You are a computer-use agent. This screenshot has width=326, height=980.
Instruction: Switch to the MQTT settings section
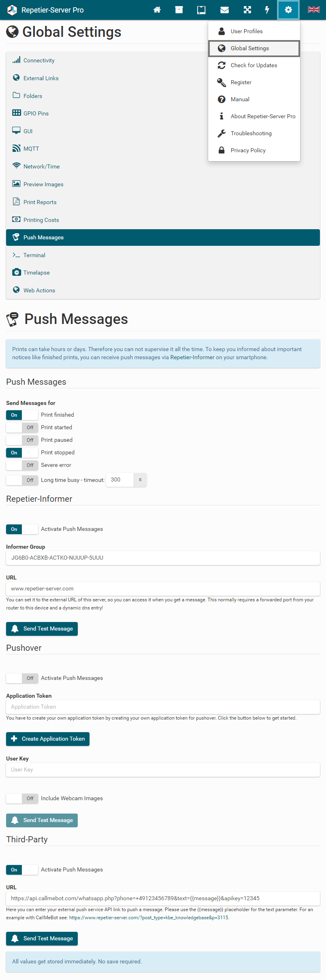click(31, 149)
